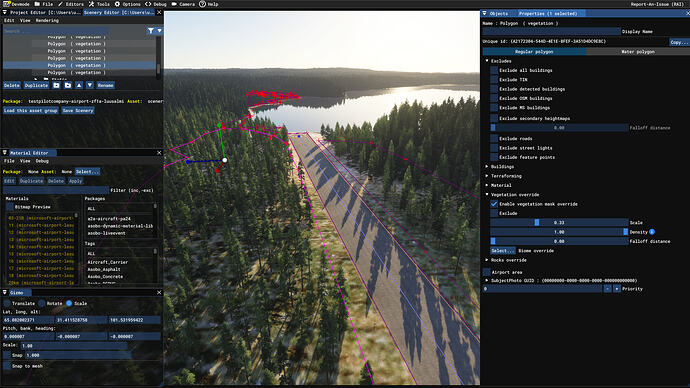Click Rename button
The image size is (690, 388).
tap(106, 85)
